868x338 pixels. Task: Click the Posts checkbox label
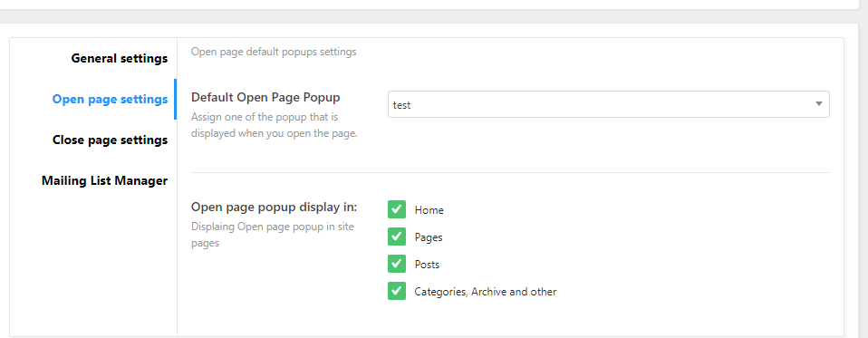click(427, 265)
